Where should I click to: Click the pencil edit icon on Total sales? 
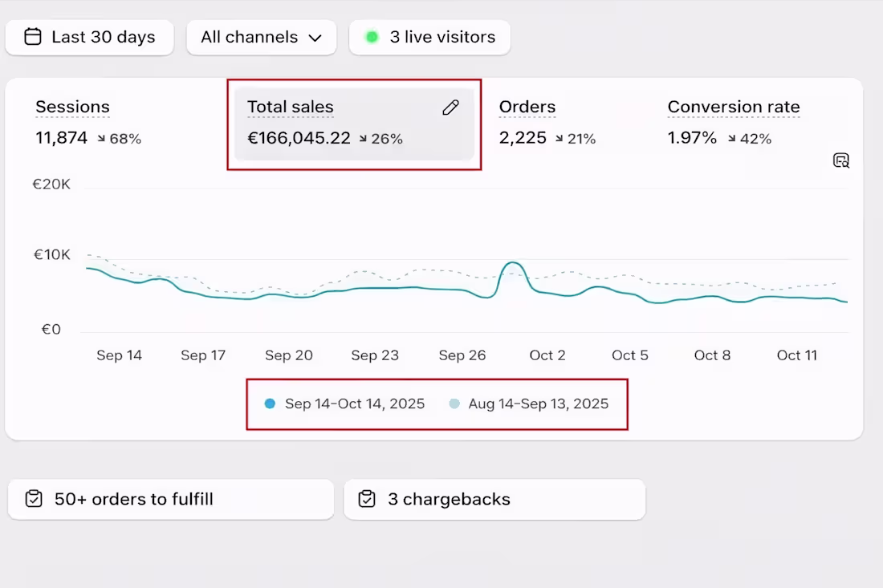pyautogui.click(x=450, y=107)
